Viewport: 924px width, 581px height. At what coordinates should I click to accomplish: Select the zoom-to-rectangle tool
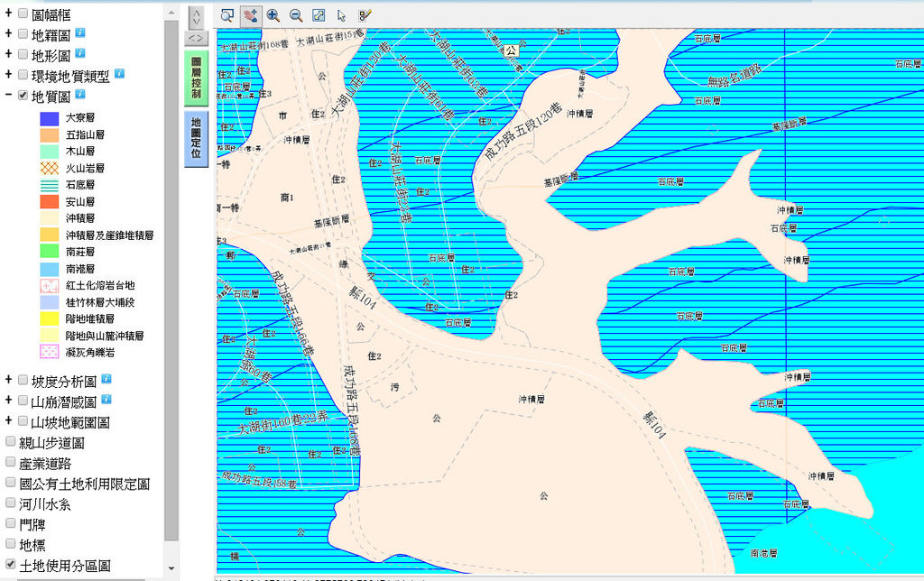click(227, 15)
